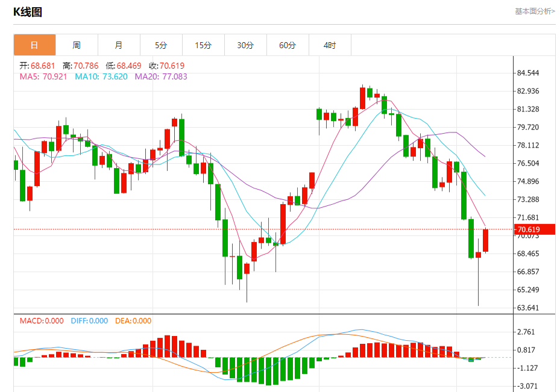Click the 68.465 price axis label

click(528, 254)
